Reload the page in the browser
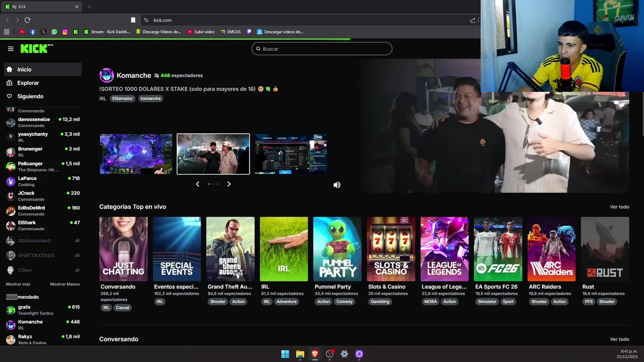Viewport: 644px width, 362px height. click(27, 20)
